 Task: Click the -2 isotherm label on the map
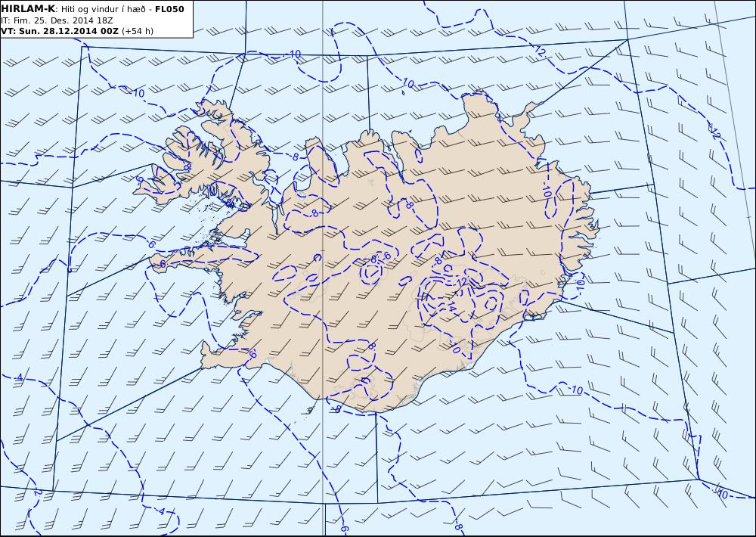click(x=37, y=492)
